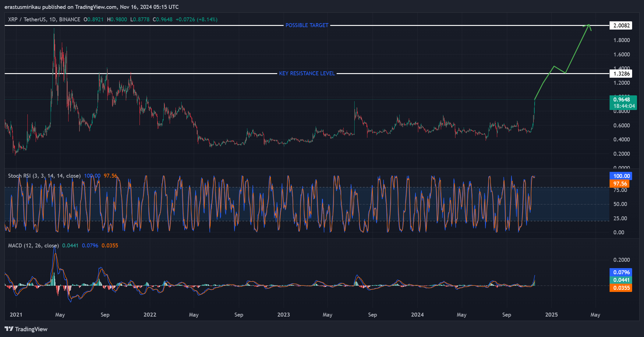Click the 2021 label on the time axis
644x337 pixels.
point(16,315)
